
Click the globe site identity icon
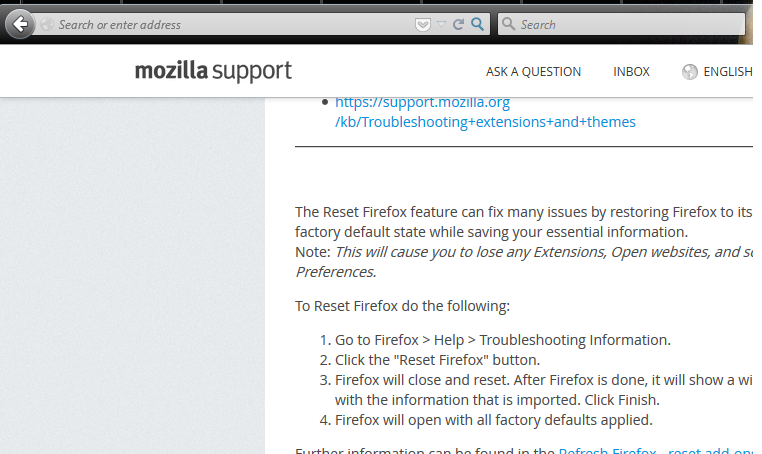pyautogui.click(x=47, y=24)
